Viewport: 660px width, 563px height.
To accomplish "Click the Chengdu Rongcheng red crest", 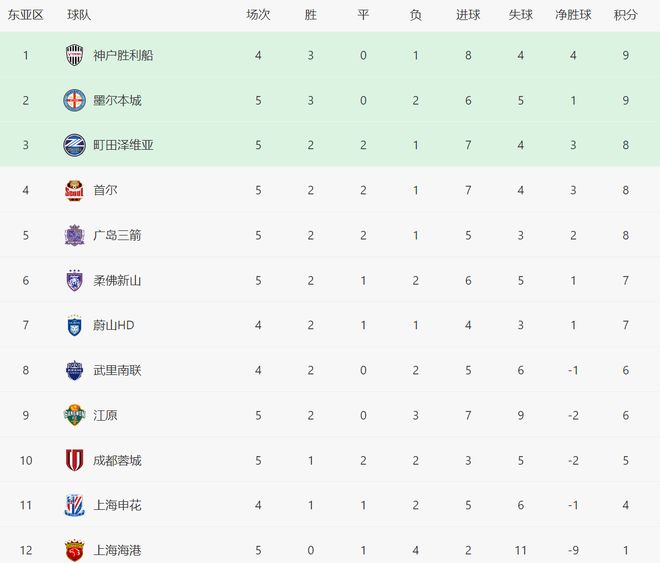I will tap(75, 460).
